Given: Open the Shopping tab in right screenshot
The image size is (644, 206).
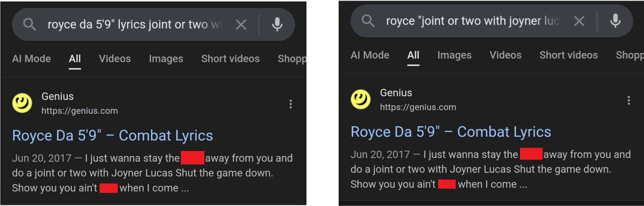Looking at the screenshot, I should (x=630, y=55).
